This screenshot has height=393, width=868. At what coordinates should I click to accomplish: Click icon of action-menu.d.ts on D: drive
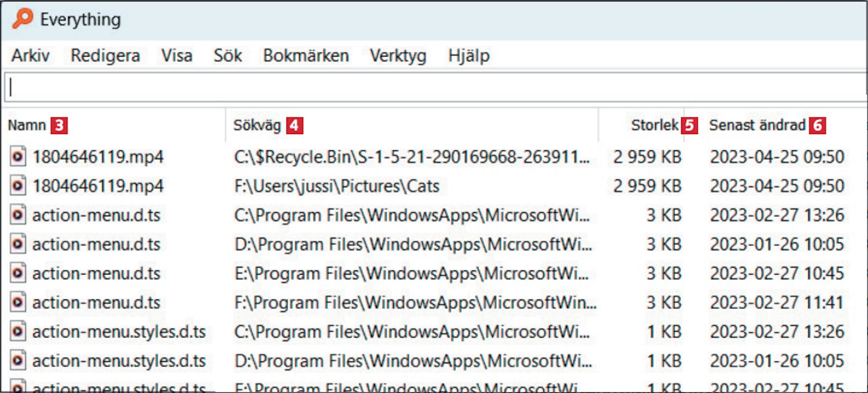(x=19, y=244)
